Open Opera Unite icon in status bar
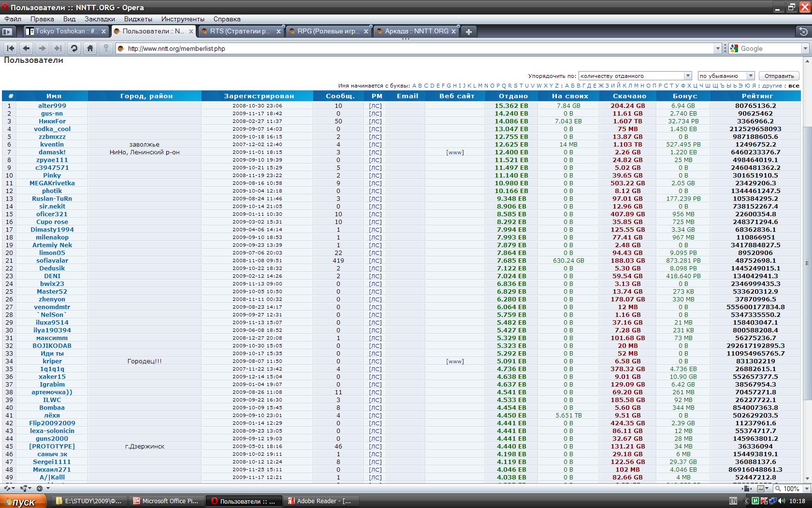Viewport: 812px width, 508px height. point(24,489)
